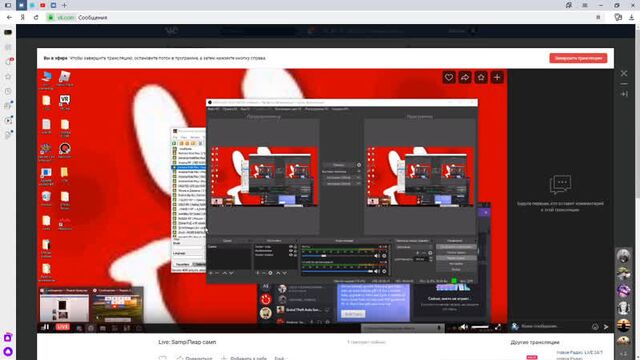Send the chat message arrow
The width and height of the screenshot is (640, 360).
point(606,327)
